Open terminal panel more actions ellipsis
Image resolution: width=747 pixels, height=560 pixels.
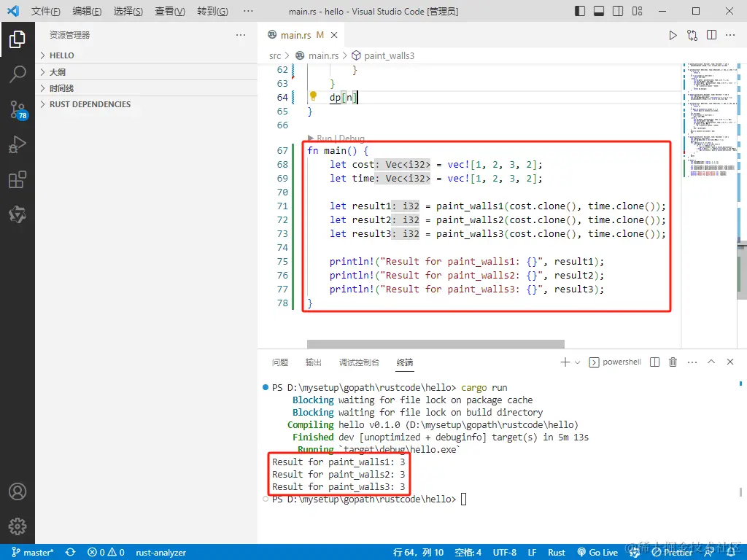(692, 362)
